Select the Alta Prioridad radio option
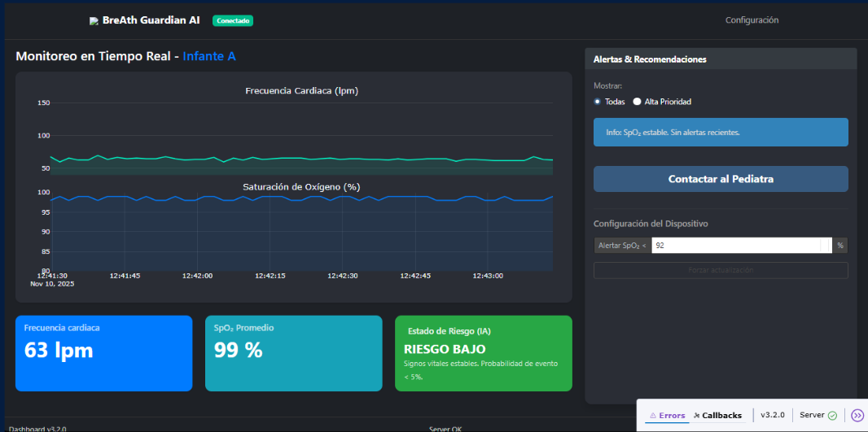The width and height of the screenshot is (868, 432). (x=638, y=102)
